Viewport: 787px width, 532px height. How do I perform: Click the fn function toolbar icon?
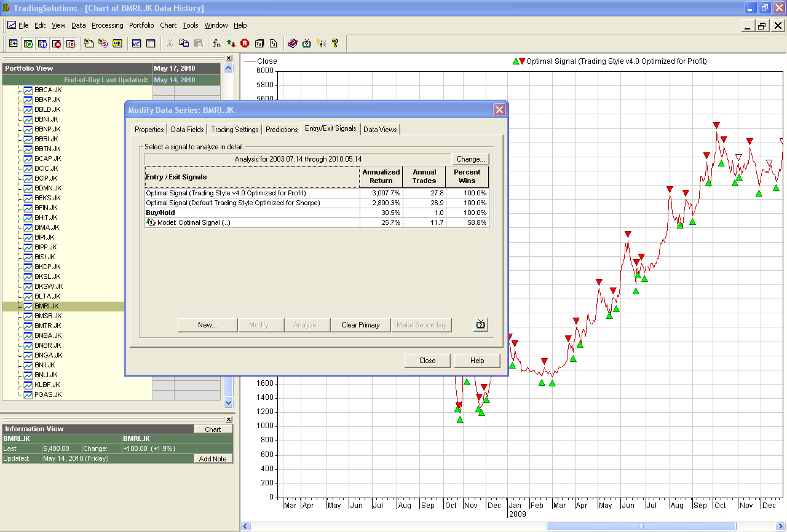point(217,44)
